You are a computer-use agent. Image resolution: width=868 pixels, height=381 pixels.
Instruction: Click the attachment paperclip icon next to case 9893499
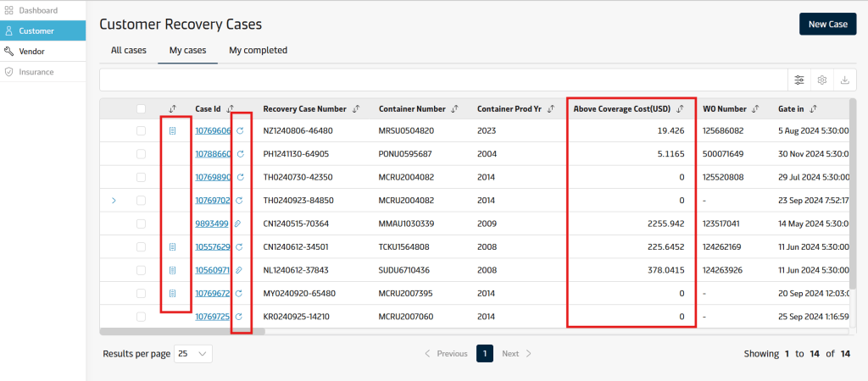(240, 224)
